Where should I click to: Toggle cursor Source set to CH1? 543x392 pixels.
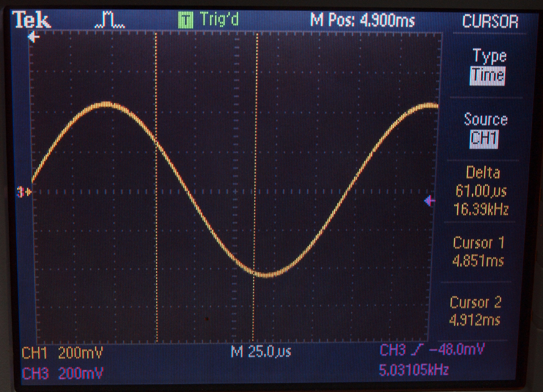click(x=484, y=139)
